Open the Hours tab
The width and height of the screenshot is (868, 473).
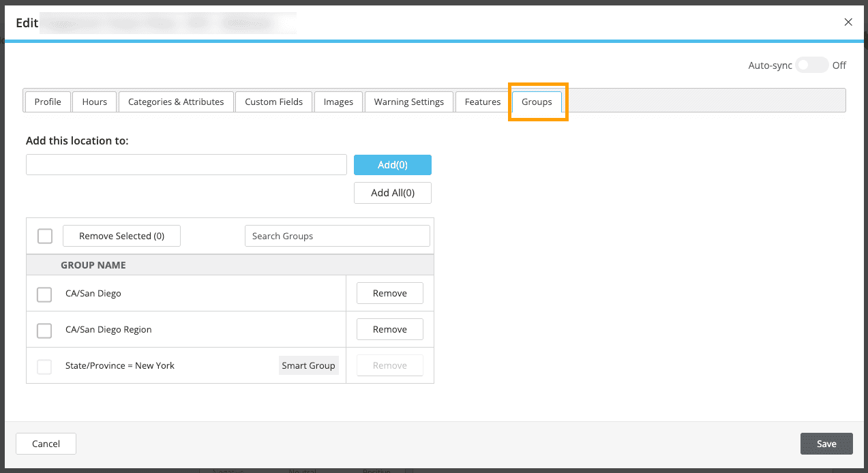(x=94, y=102)
